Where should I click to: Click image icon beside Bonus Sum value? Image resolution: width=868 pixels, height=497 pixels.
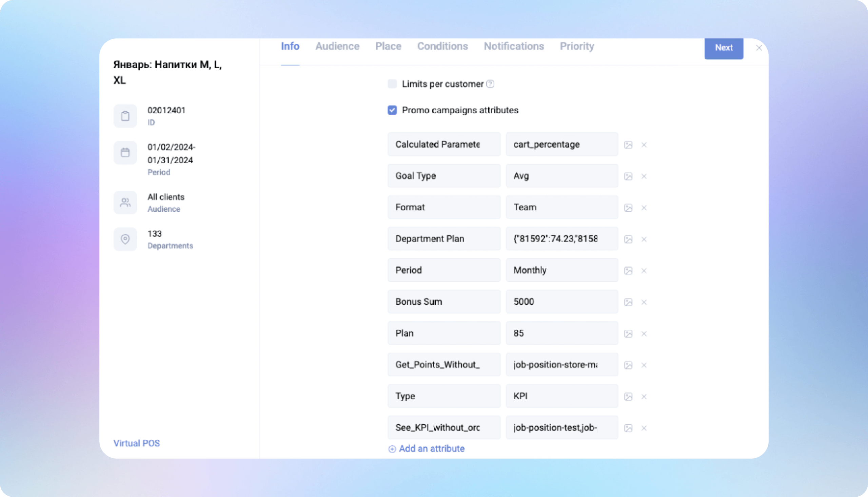[628, 302]
